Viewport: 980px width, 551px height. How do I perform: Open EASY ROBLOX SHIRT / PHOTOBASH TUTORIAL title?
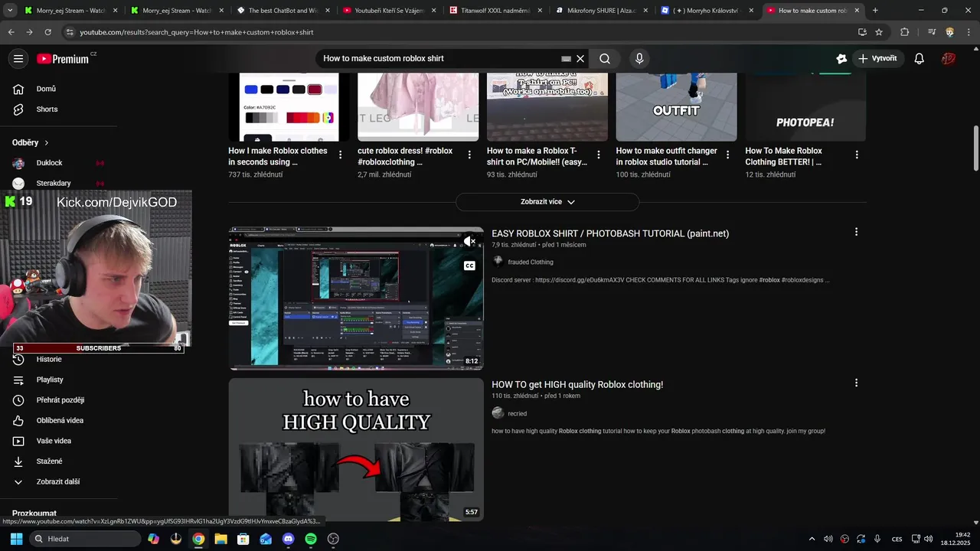(610, 234)
